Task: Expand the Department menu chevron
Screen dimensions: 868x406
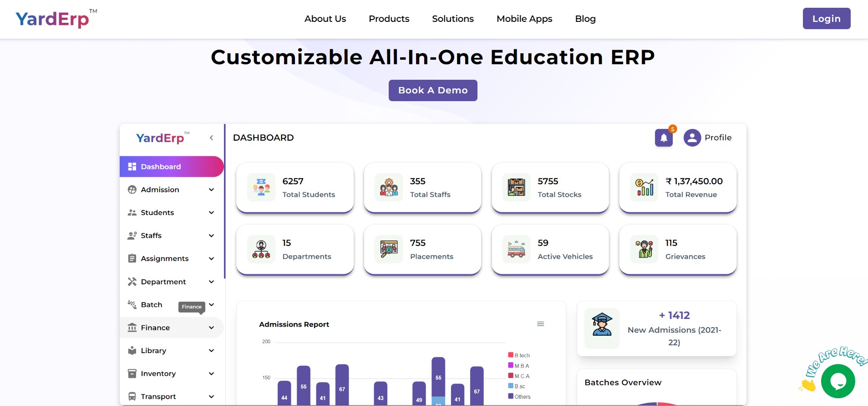Action: (x=211, y=282)
